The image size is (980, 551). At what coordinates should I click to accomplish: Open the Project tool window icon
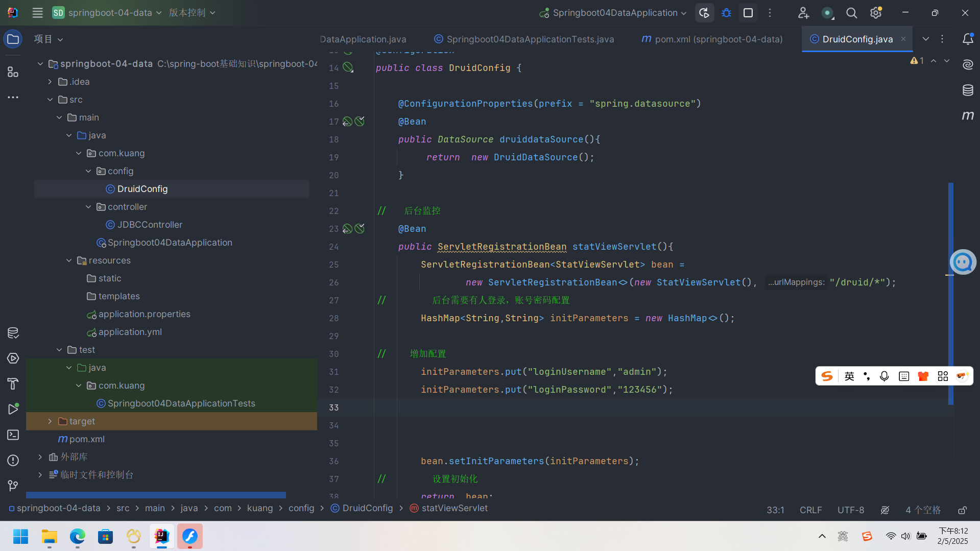[13, 39]
